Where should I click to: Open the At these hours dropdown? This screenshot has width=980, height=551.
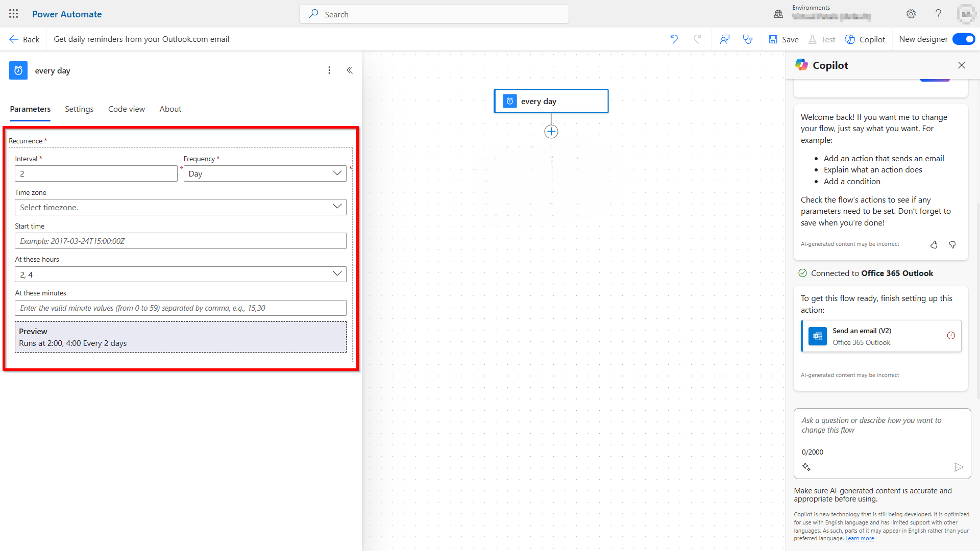tap(181, 274)
